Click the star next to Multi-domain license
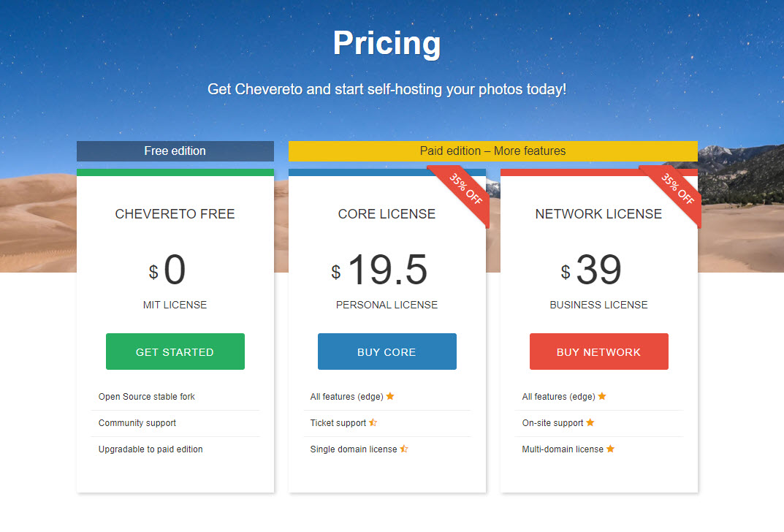This screenshot has width=784, height=532. pyautogui.click(x=610, y=449)
